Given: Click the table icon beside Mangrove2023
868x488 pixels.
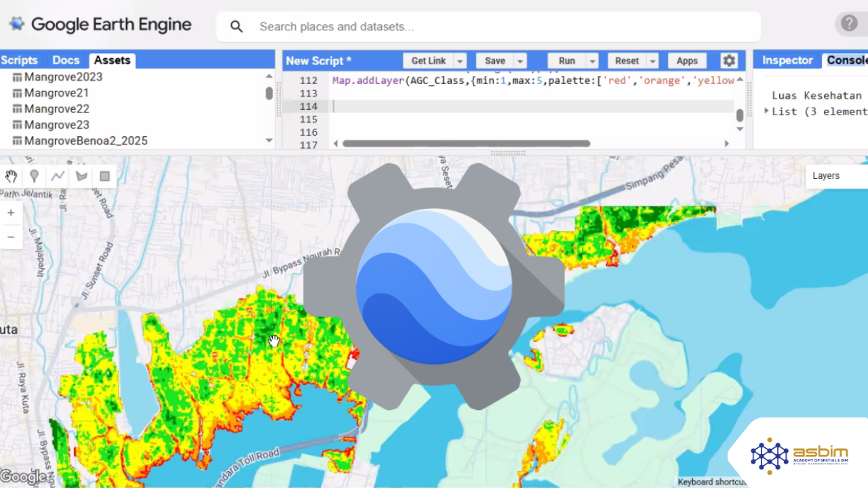Looking at the screenshot, I should coord(18,77).
